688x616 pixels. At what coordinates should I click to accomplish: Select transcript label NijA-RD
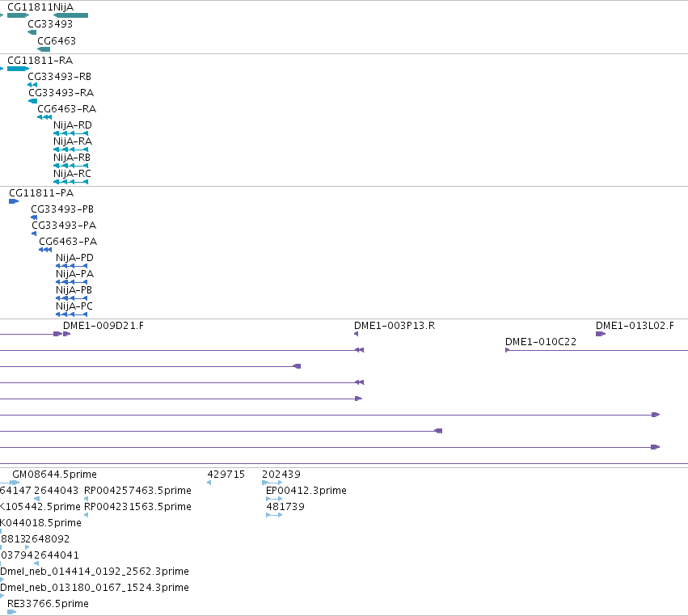point(73,125)
